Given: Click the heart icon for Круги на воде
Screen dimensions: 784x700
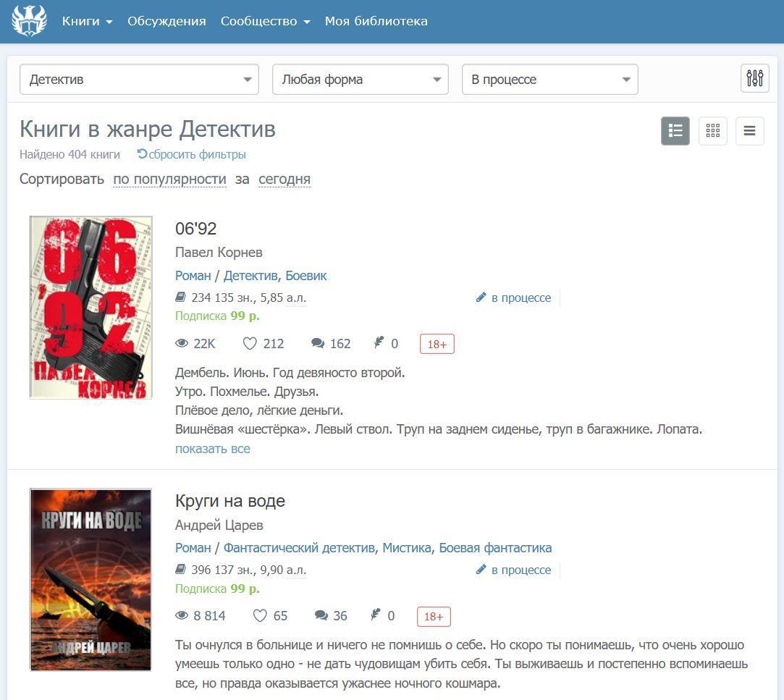Looking at the screenshot, I should point(260,616).
